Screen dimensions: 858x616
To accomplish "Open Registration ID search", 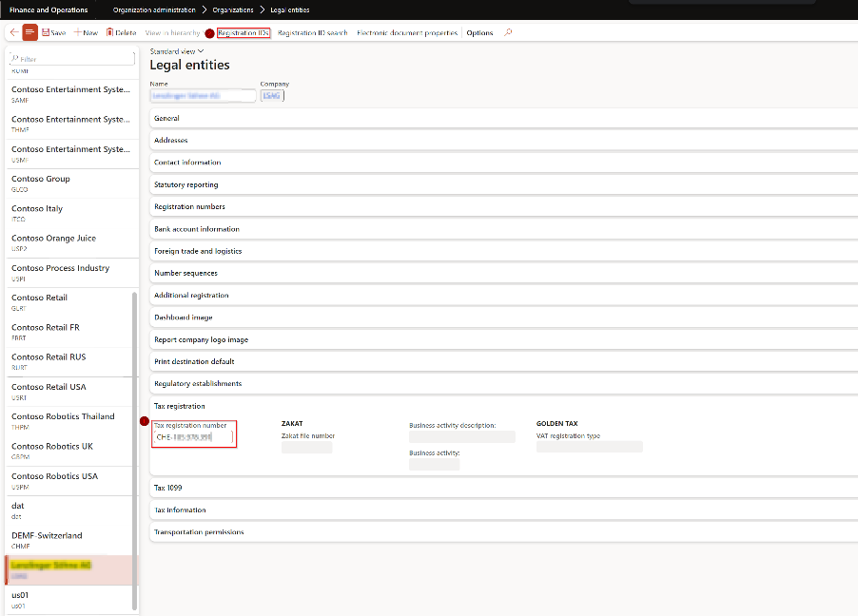I will (x=312, y=33).
